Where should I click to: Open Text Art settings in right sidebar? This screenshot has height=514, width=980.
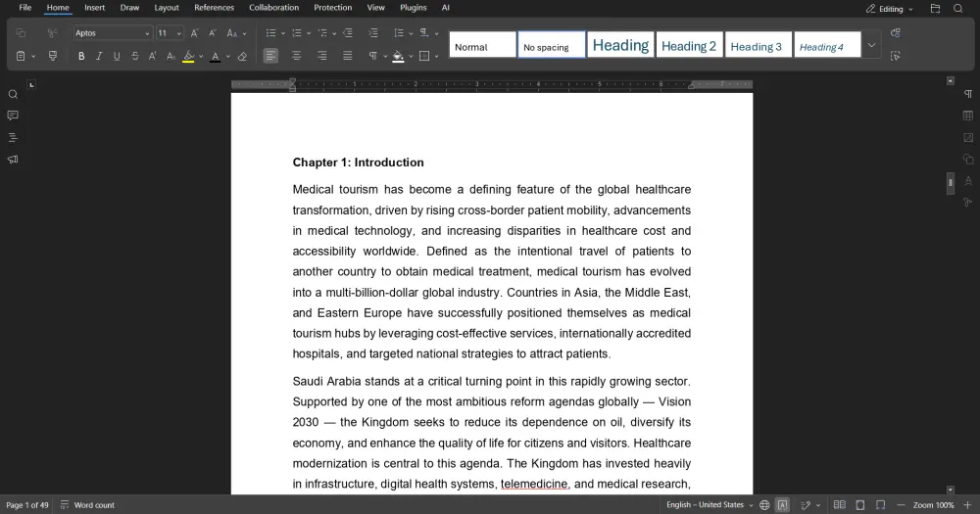(x=968, y=180)
